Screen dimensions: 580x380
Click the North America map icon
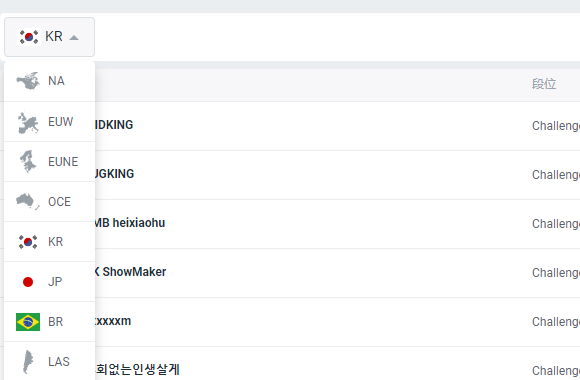[x=28, y=81]
